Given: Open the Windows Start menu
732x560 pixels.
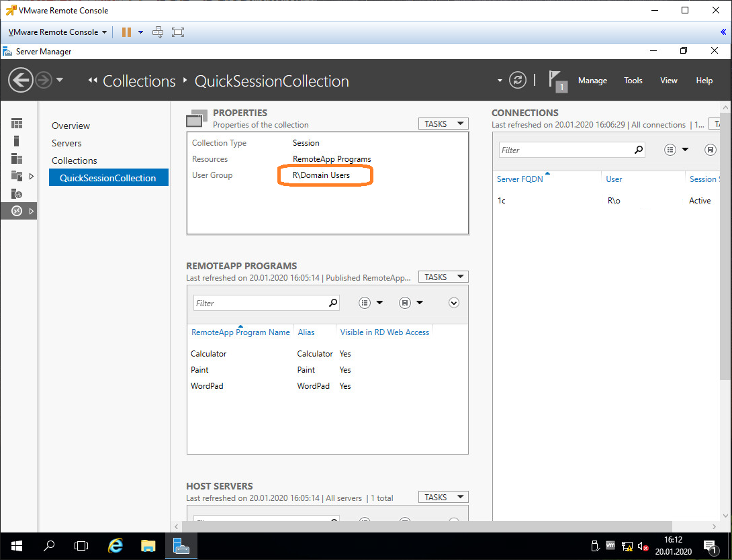Looking at the screenshot, I should [17, 545].
